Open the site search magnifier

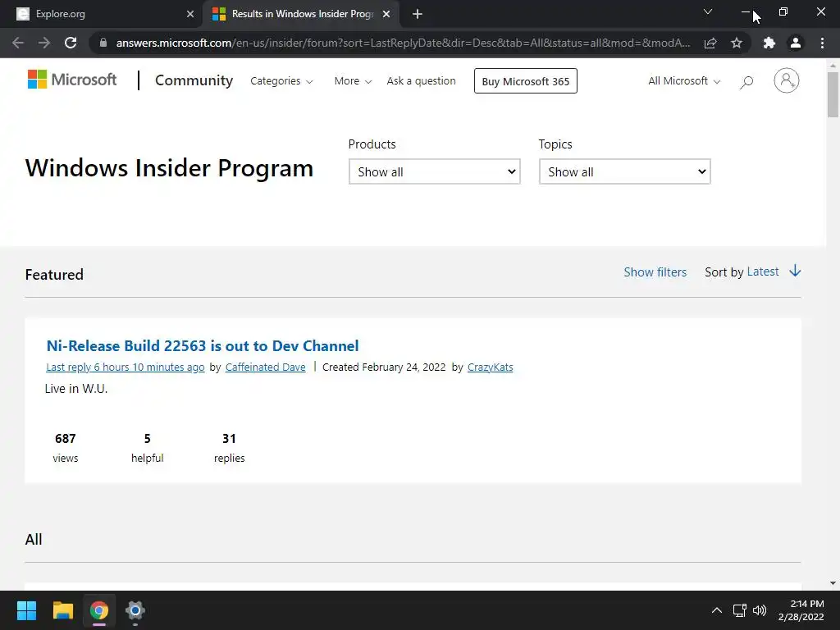click(746, 81)
